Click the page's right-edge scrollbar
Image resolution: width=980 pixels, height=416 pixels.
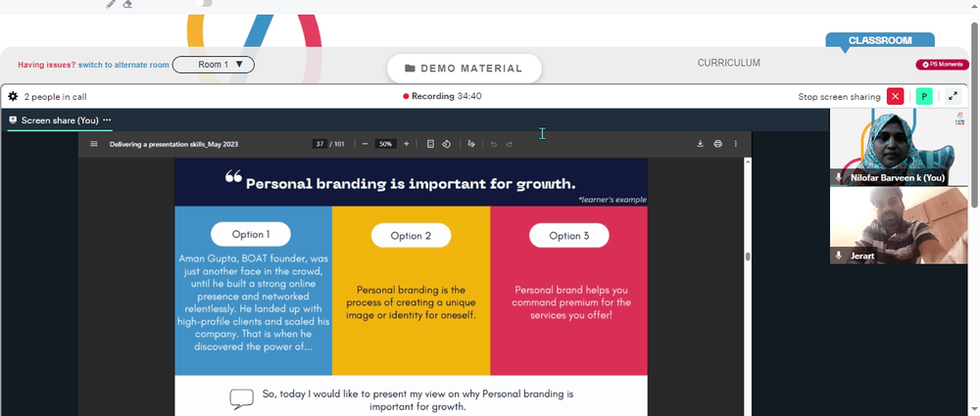click(x=974, y=113)
